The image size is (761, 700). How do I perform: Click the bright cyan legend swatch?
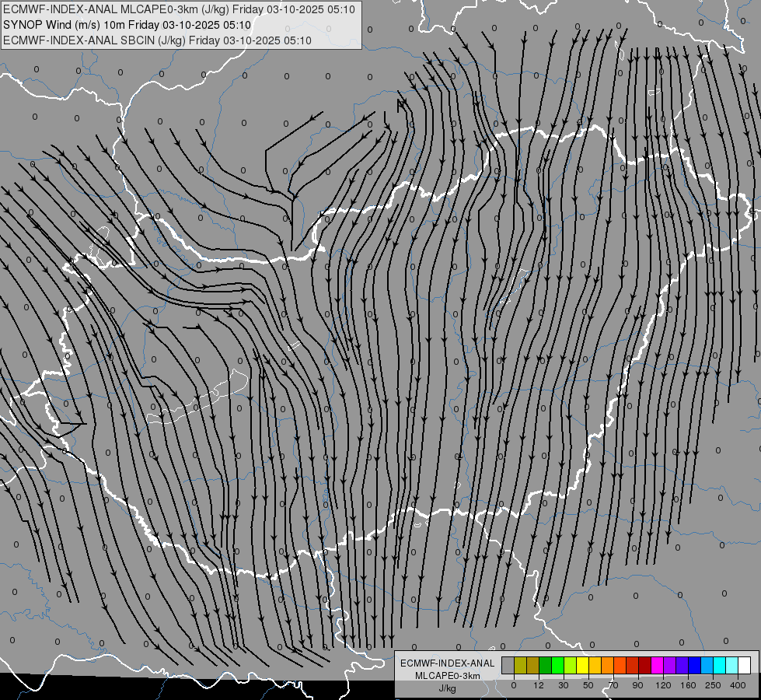720,665
